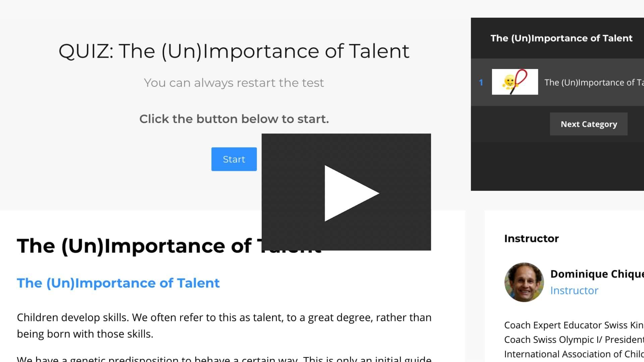This screenshot has height=362, width=644.
Task: Click the 'Coach Expert Educator Swiss' bio line
Action: point(574,325)
